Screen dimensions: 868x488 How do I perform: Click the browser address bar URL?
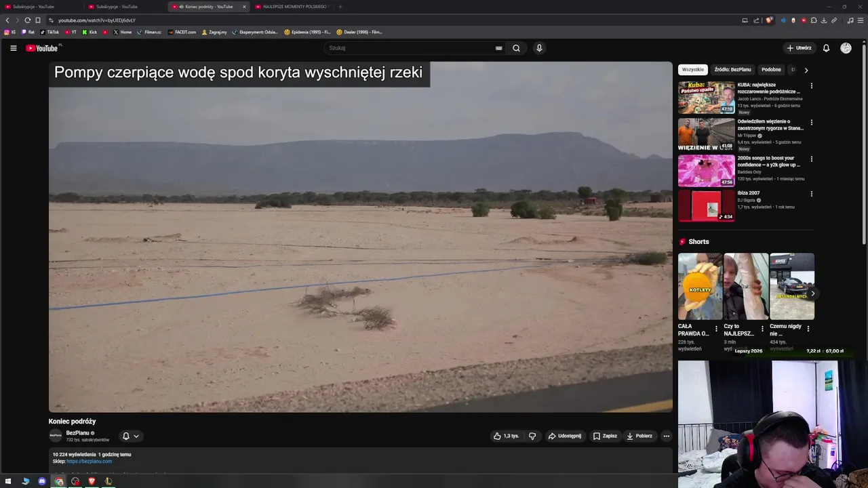tap(97, 20)
